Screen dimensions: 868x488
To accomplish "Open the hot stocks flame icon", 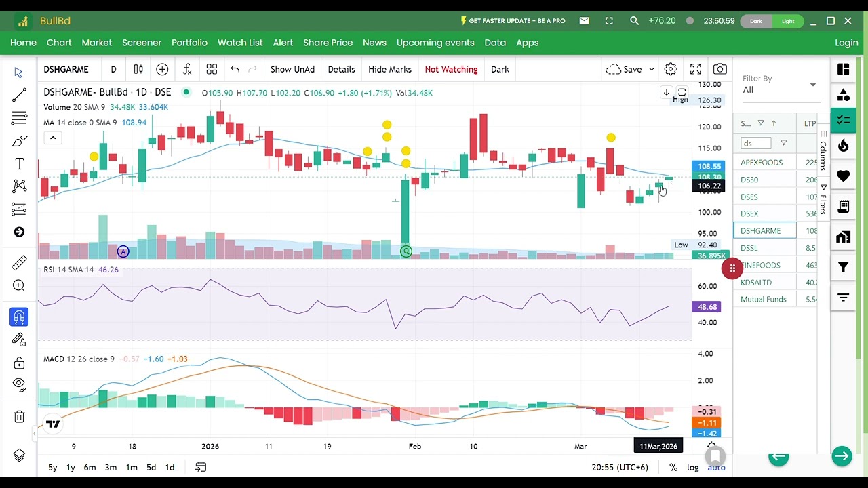I will (844, 145).
